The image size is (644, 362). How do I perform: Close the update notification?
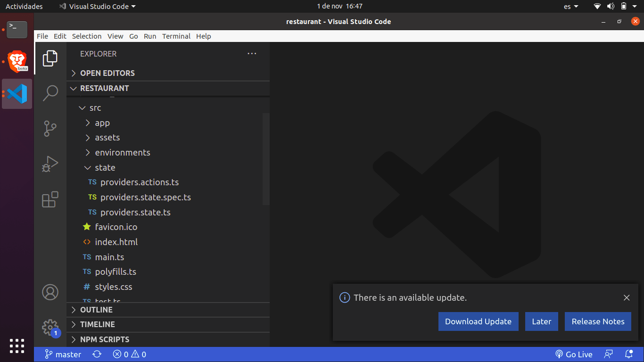click(x=627, y=298)
